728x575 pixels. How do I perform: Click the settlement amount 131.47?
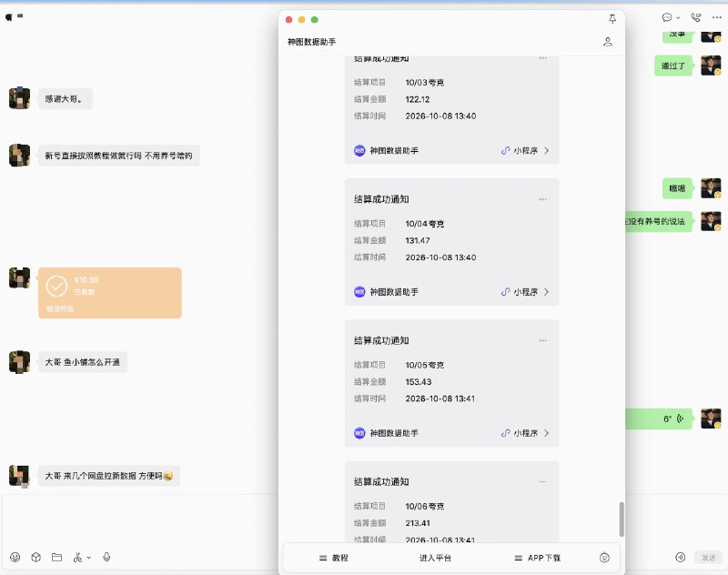418,240
